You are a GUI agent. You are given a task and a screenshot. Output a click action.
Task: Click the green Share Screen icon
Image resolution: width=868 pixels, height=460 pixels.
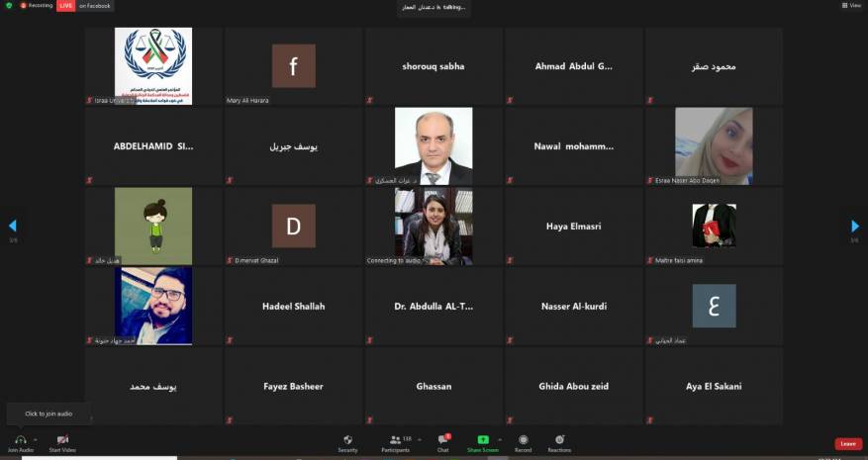(x=483, y=439)
